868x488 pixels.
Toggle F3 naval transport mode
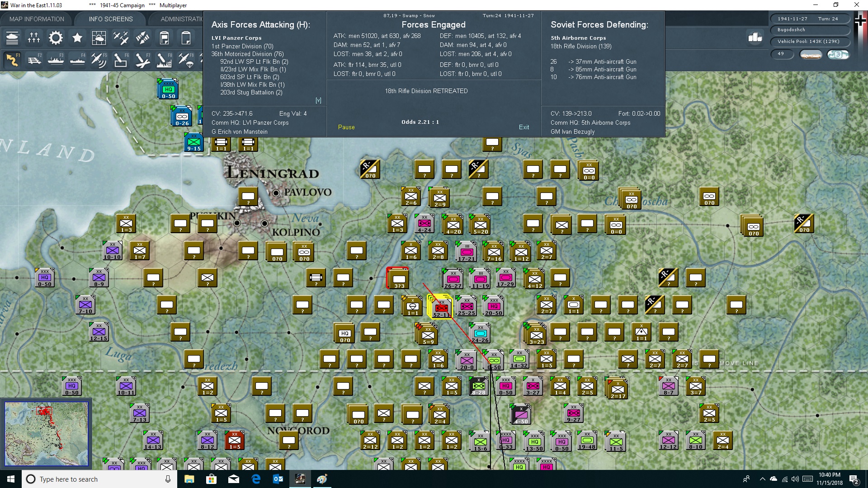point(56,60)
